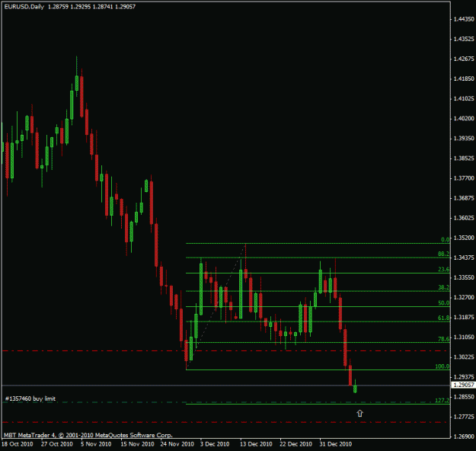Click the 31 Dec 2010 date label
Viewport: 476px width, 451px height.
[x=335, y=444]
